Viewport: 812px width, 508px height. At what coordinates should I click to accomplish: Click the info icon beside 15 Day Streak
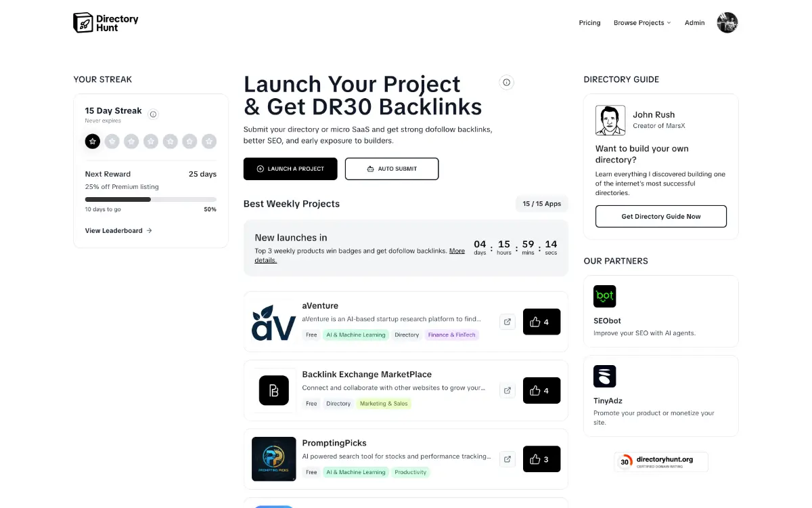tap(153, 114)
